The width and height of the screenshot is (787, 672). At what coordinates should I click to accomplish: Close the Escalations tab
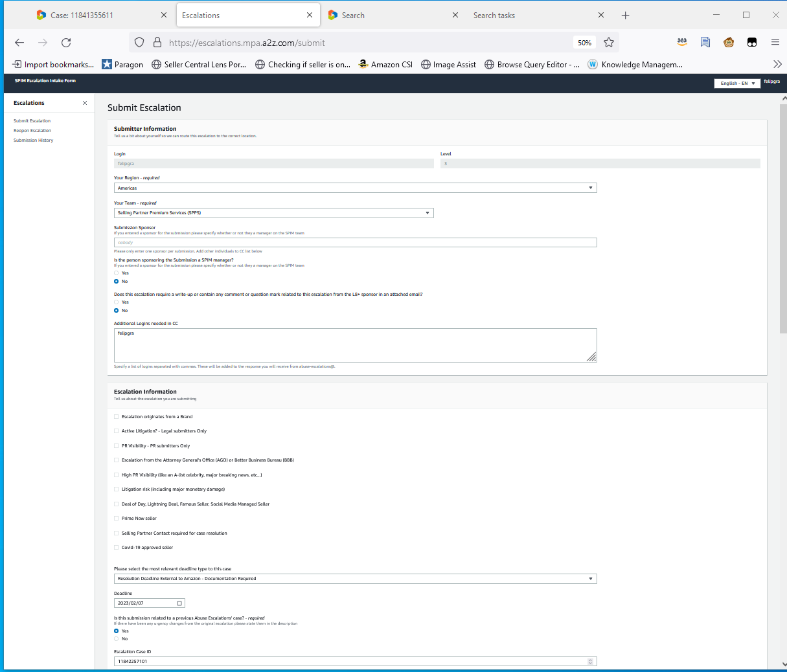pyautogui.click(x=310, y=15)
